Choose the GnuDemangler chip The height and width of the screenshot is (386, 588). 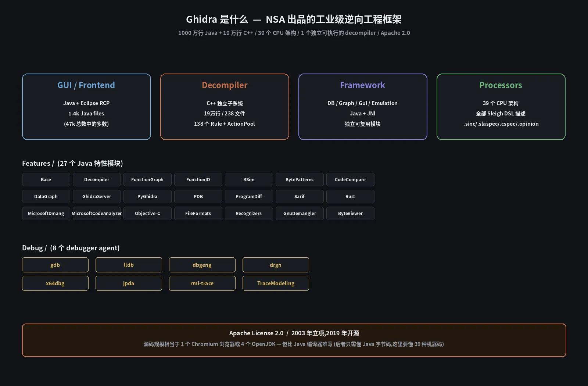pos(300,213)
